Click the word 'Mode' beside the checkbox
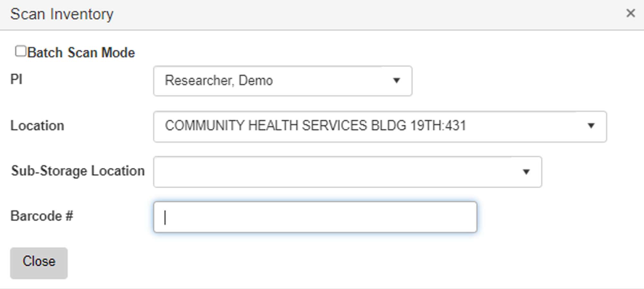 118,53
